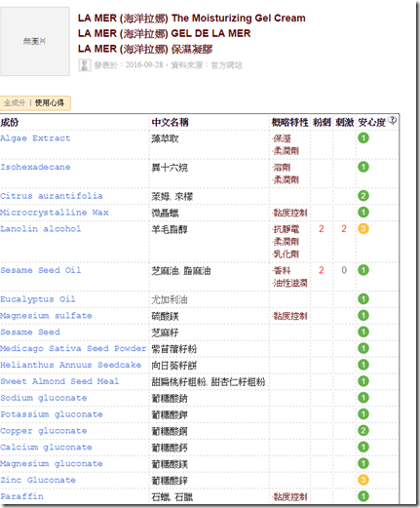
Task: Click the green safety badge for Eucalyptus Oil
Action: coord(363,299)
